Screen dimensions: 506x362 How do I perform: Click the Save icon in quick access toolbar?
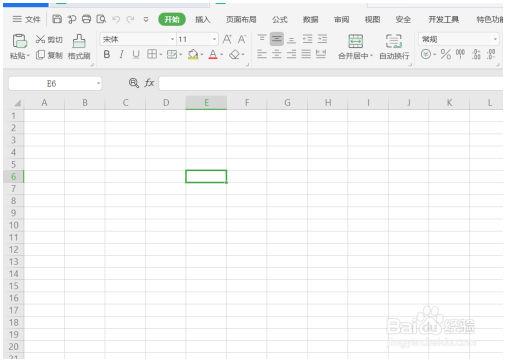coord(57,19)
